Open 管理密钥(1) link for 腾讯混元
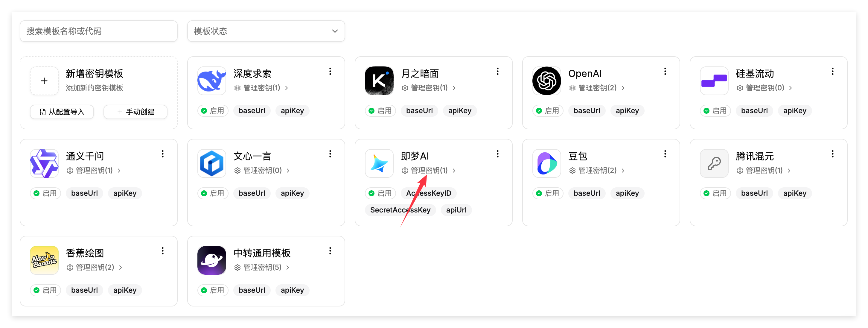Image resolution: width=868 pixels, height=328 pixels. [764, 171]
